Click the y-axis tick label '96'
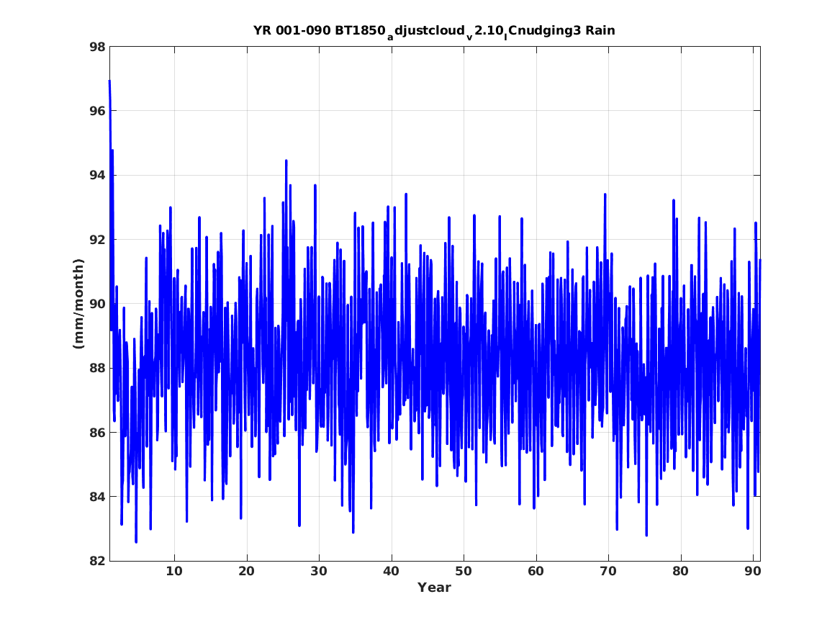This screenshot has height=630, width=840. [97, 111]
